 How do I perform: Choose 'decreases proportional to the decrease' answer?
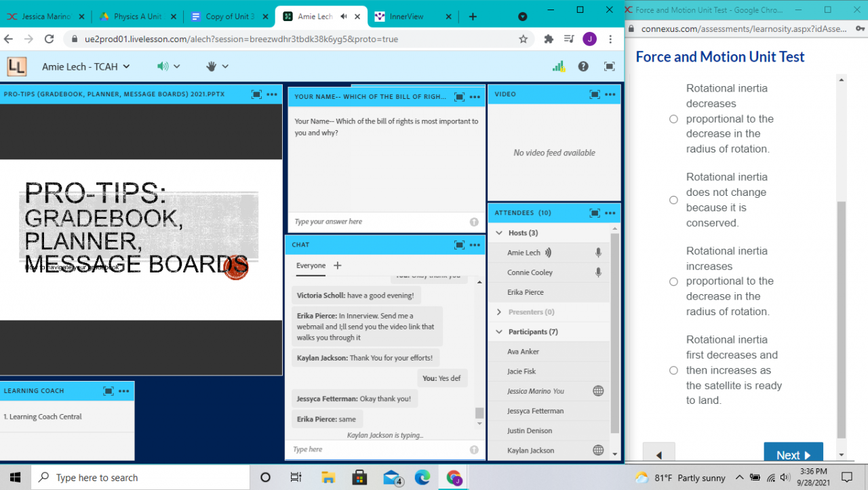click(x=673, y=119)
